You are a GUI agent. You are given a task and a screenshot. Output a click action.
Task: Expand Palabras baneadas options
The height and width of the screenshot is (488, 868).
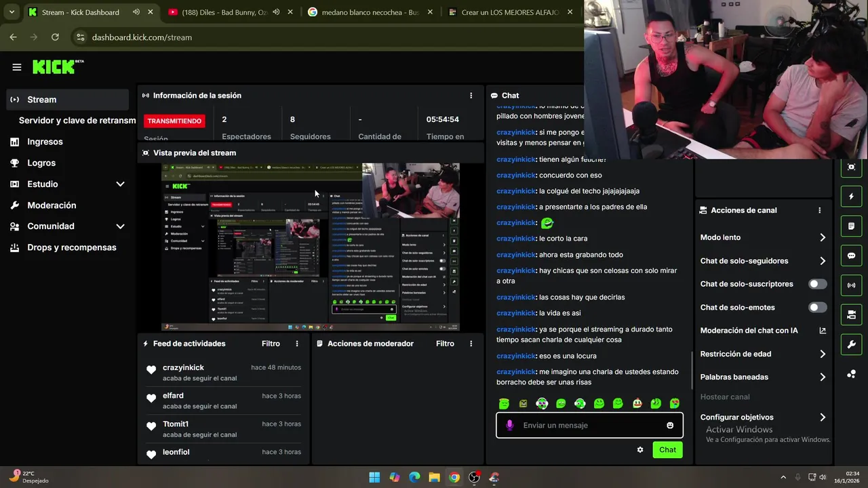(x=823, y=377)
